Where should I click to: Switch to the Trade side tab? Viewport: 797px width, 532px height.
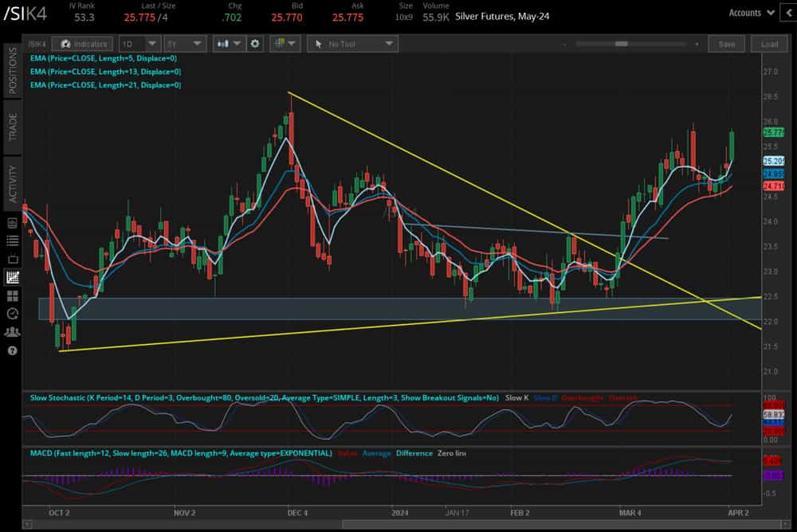12,126
